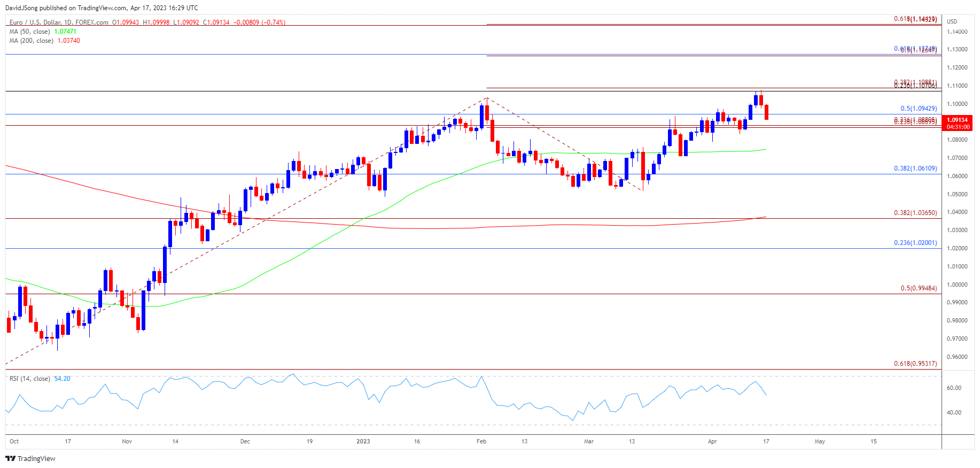
Task: Select the blue Fibonacci label 0.5(1.09429)
Action: 919,109
